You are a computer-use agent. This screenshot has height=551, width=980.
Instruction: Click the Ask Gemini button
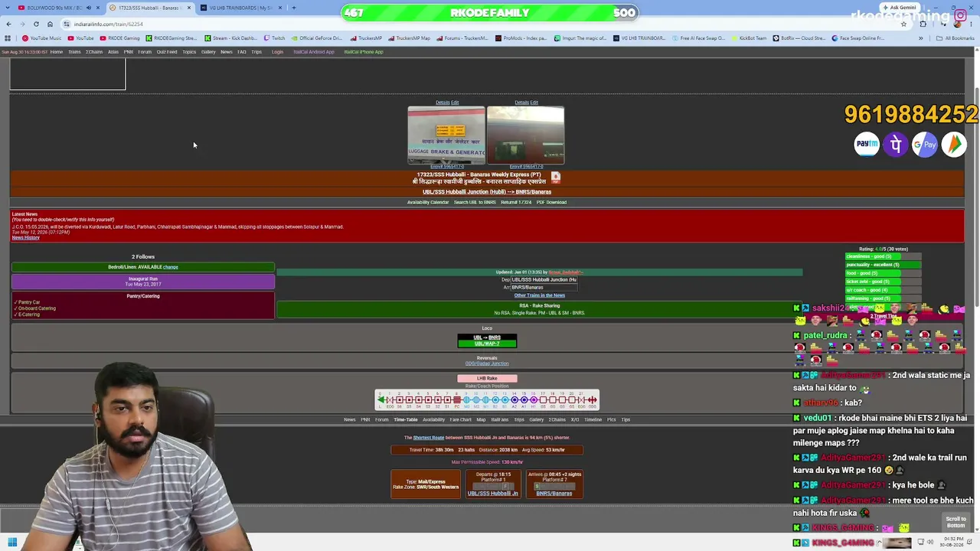pos(900,8)
